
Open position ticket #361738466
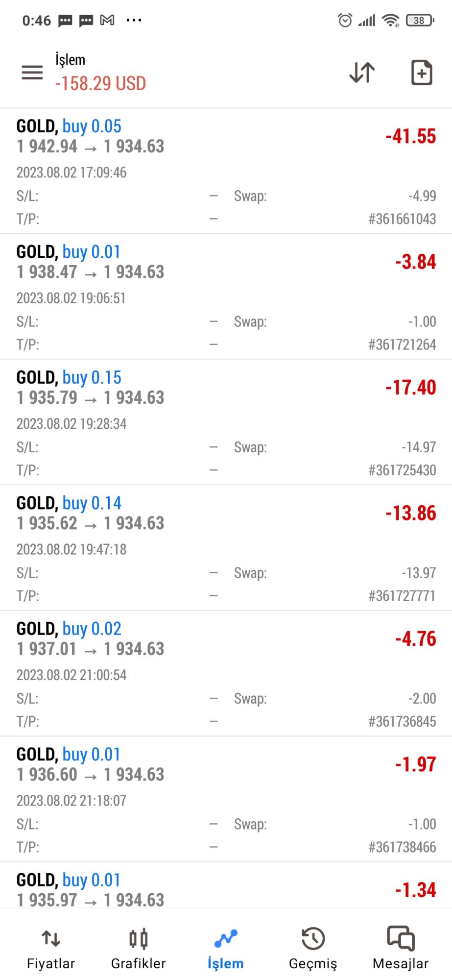(x=402, y=847)
